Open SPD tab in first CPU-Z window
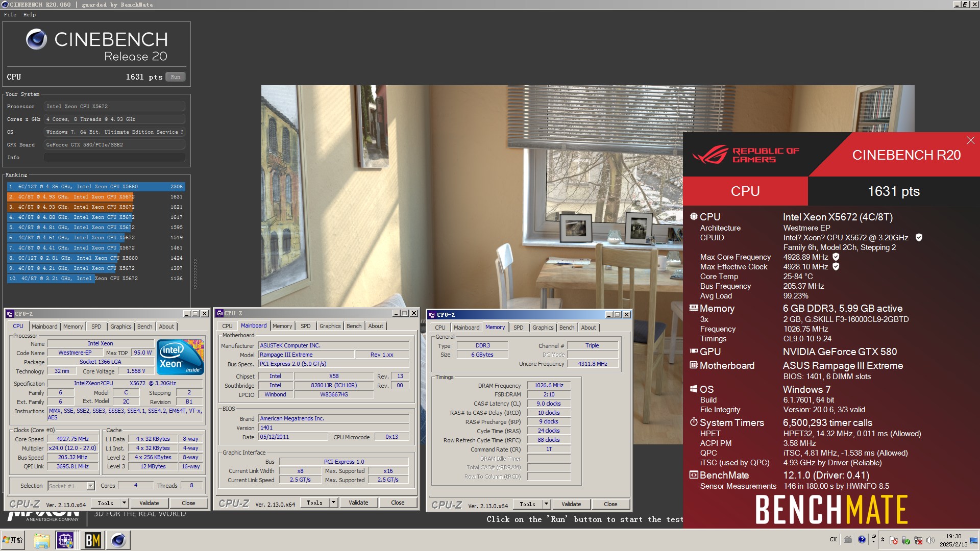The height and width of the screenshot is (551, 980). point(96,327)
